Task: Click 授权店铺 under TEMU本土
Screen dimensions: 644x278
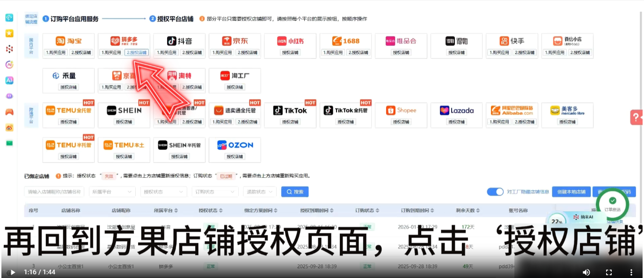Action: click(x=124, y=157)
